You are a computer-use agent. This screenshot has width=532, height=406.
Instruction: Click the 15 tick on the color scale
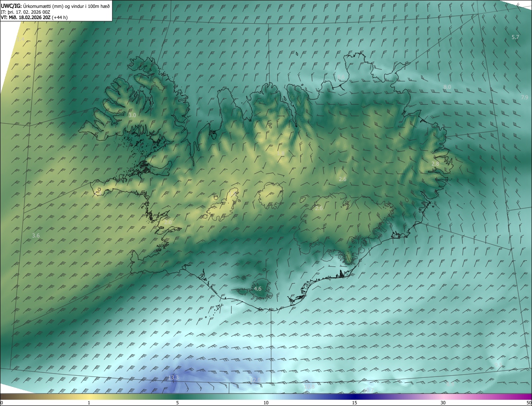(x=355, y=403)
